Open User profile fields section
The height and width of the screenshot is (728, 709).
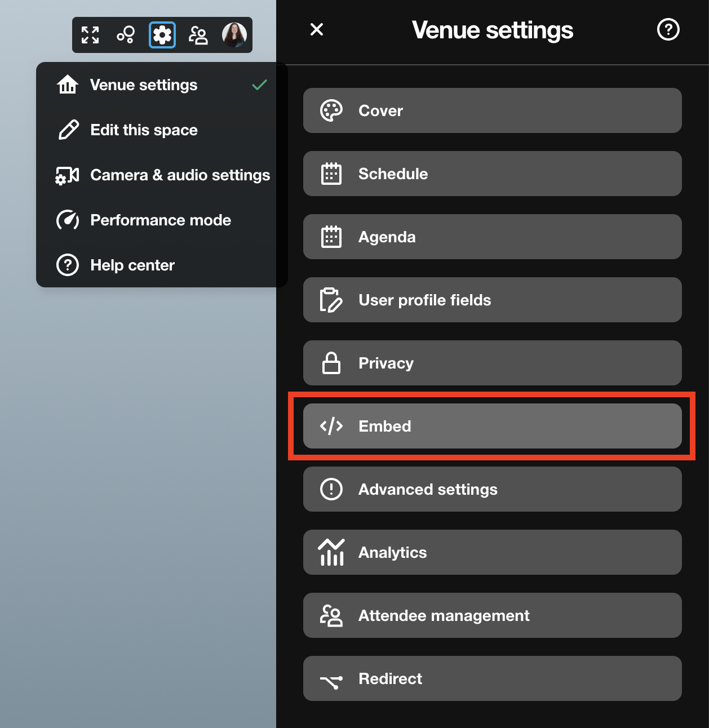[492, 300]
